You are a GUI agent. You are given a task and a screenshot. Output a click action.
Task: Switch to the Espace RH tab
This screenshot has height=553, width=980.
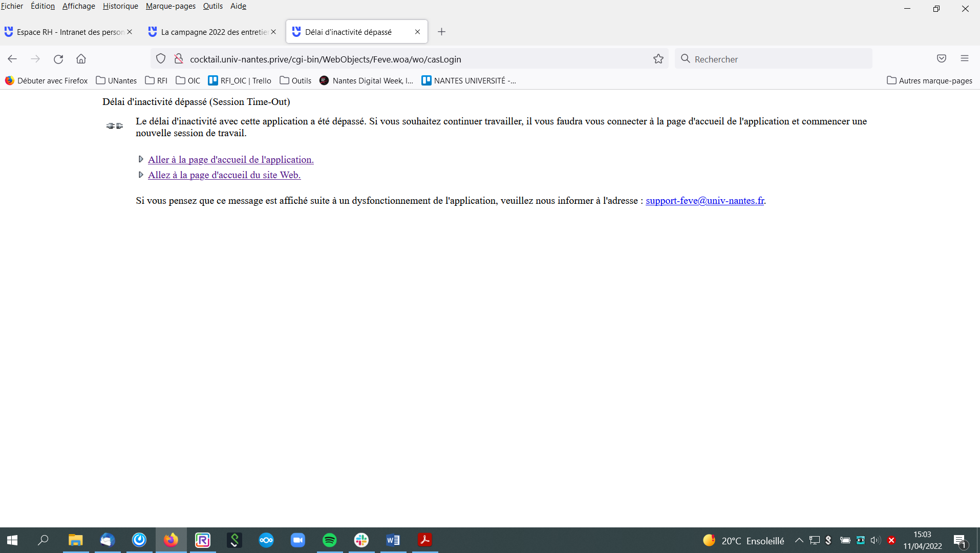[x=67, y=32]
